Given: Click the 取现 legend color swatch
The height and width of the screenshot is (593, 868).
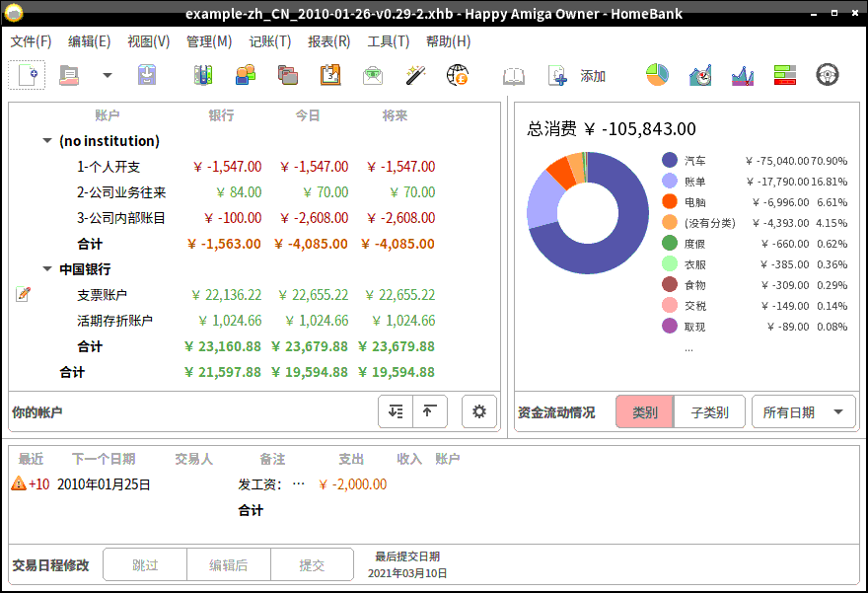Looking at the screenshot, I should (670, 327).
